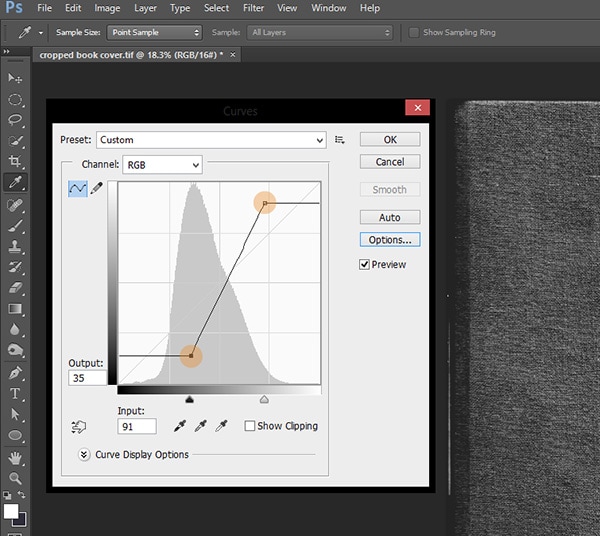Select the Crop tool

(x=15, y=161)
